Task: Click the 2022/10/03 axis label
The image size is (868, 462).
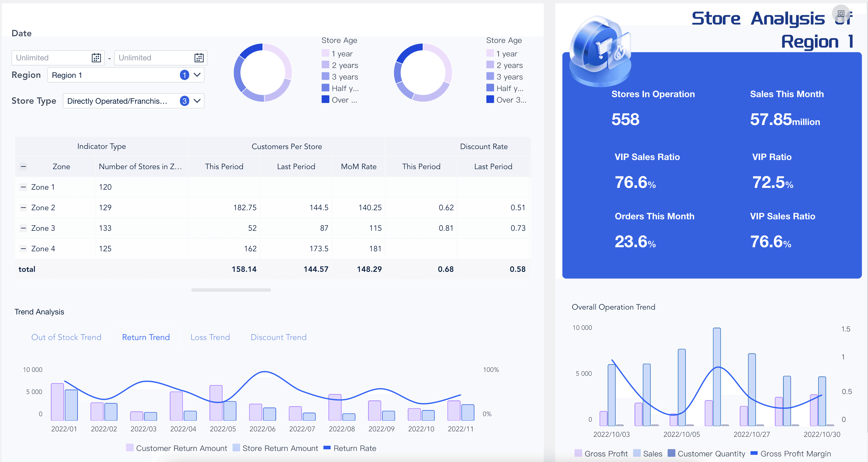Action: click(x=611, y=434)
